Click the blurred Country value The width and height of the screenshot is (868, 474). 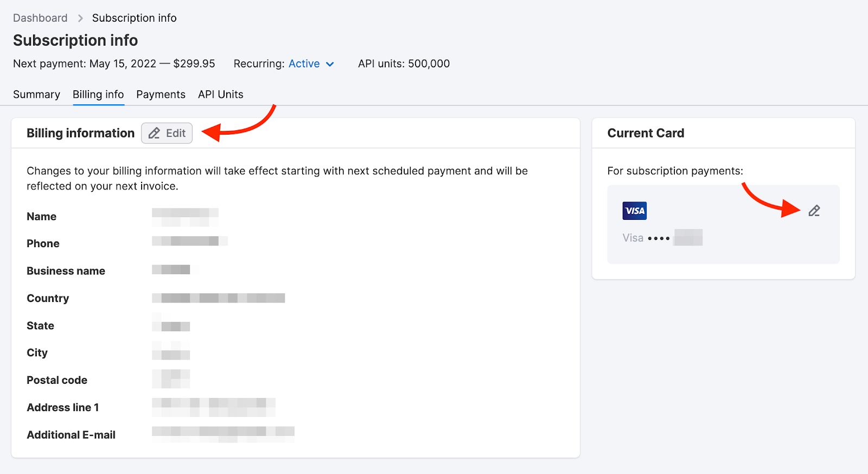[218, 298]
